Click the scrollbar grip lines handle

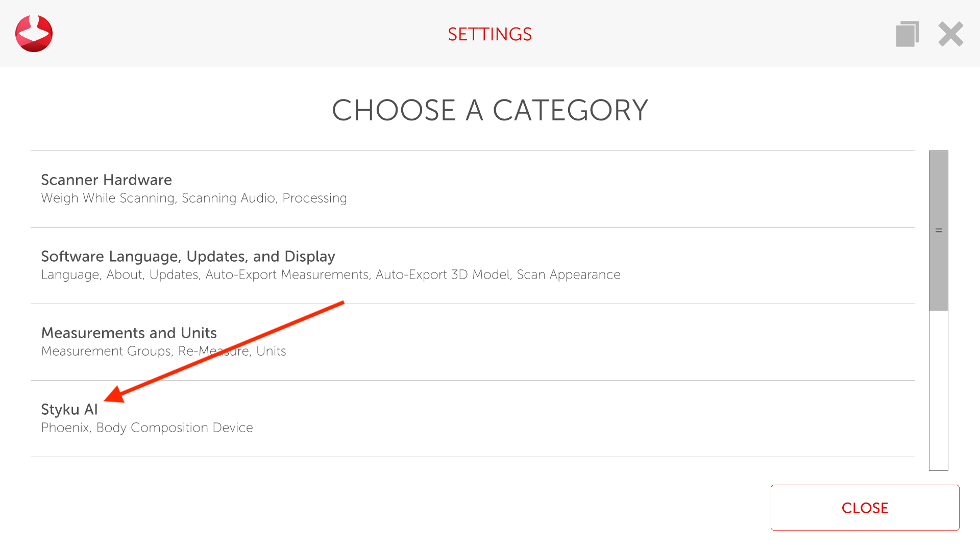click(x=938, y=231)
